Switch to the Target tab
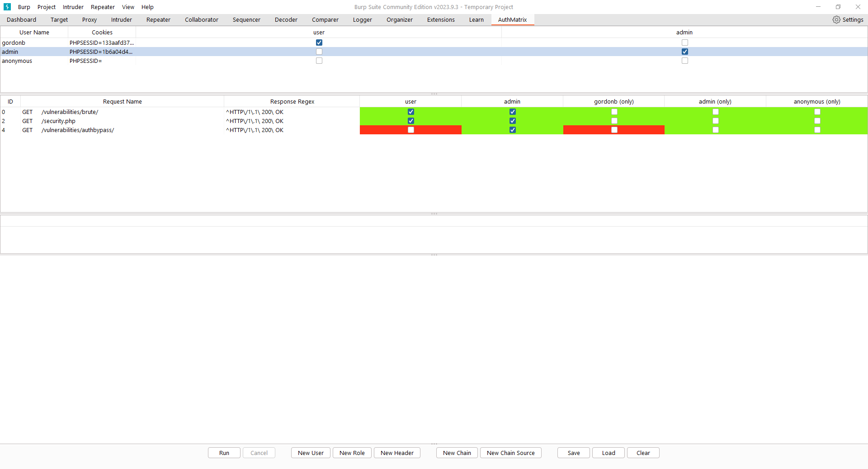Viewport: 868px width, 469px height. pos(59,19)
